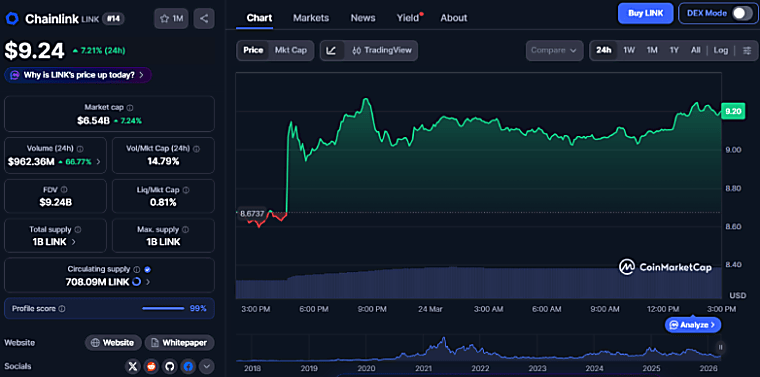Screen dimensions: 760x377
Task: Click the line chart type icon
Action: [332, 50]
